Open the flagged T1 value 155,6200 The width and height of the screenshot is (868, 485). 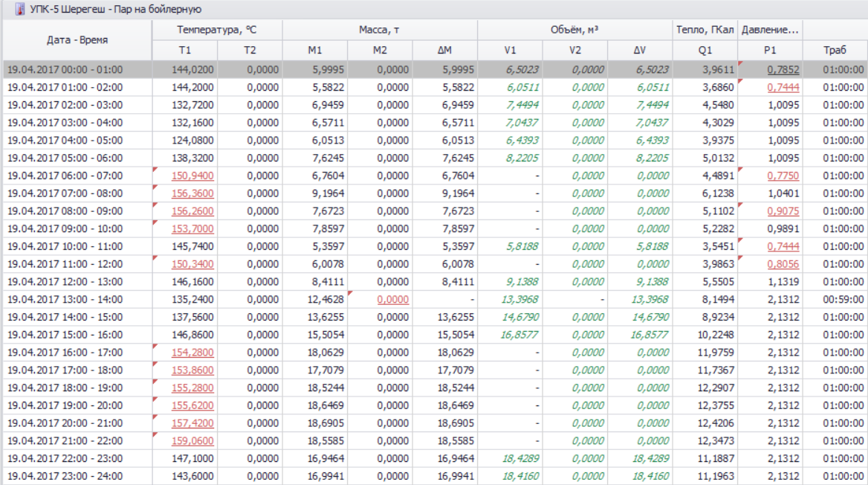coord(192,405)
